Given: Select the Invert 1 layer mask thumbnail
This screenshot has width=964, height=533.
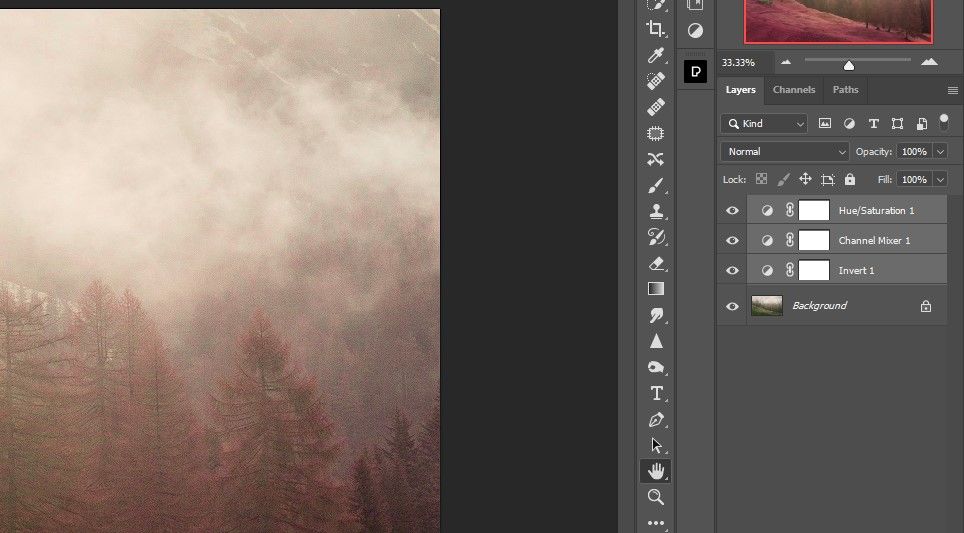Looking at the screenshot, I should (813, 270).
